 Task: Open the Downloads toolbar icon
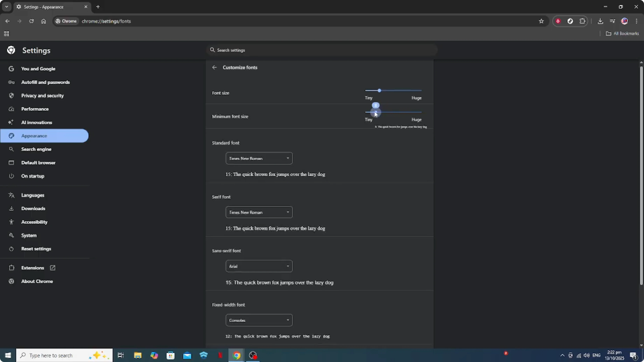pos(600,21)
